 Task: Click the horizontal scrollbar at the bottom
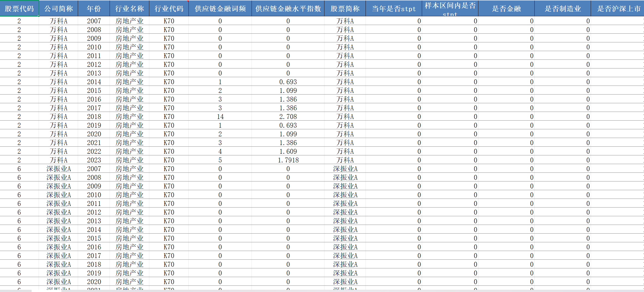pyautogui.click(x=322, y=291)
